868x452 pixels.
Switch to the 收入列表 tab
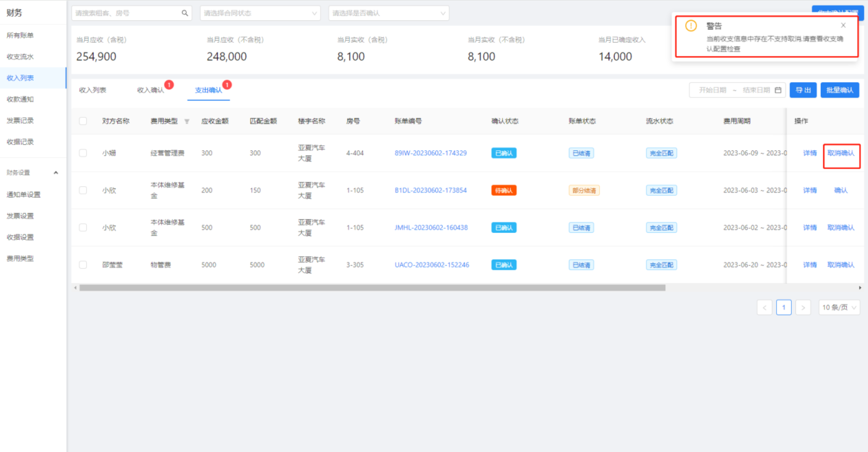93,90
